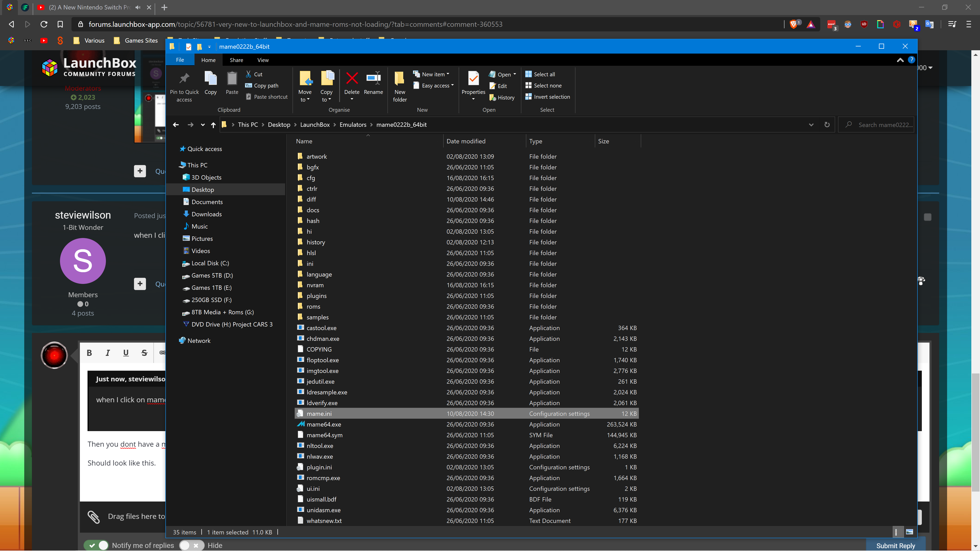Click History in the Open group

pos(502,97)
